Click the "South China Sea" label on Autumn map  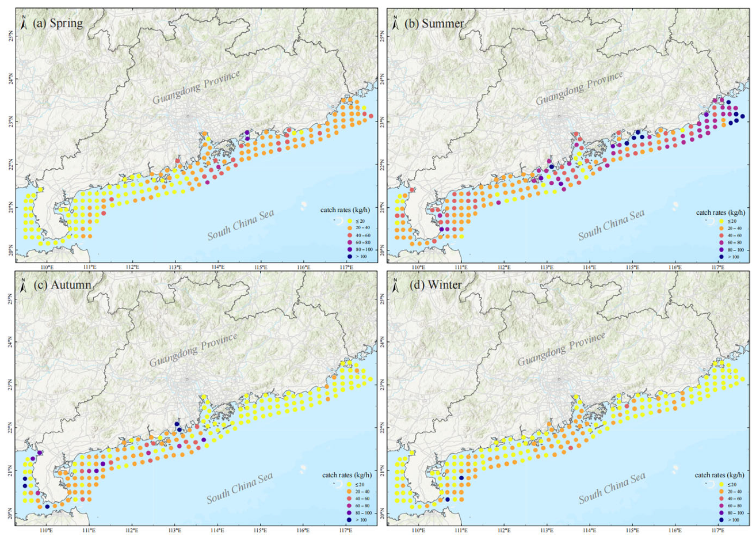coord(240,488)
